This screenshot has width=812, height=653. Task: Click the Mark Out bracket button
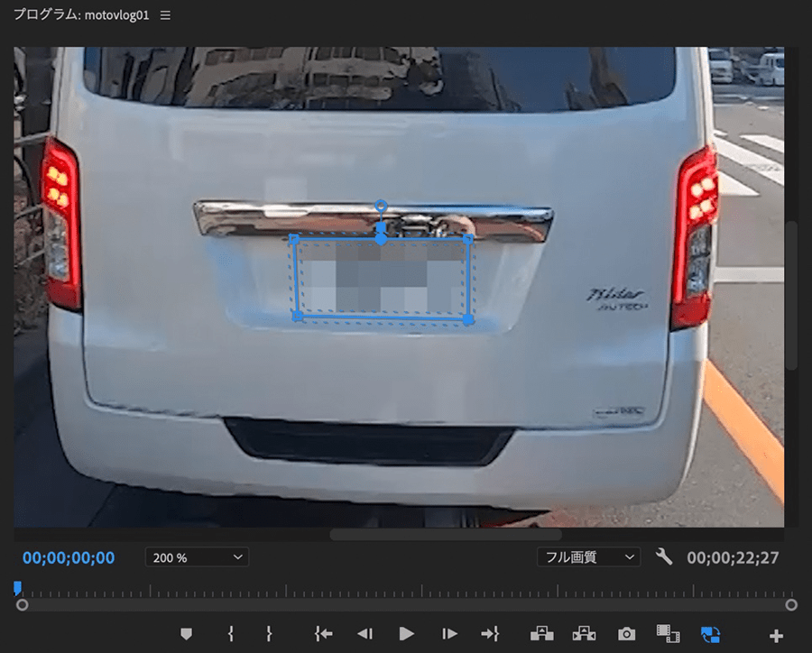[268, 634]
